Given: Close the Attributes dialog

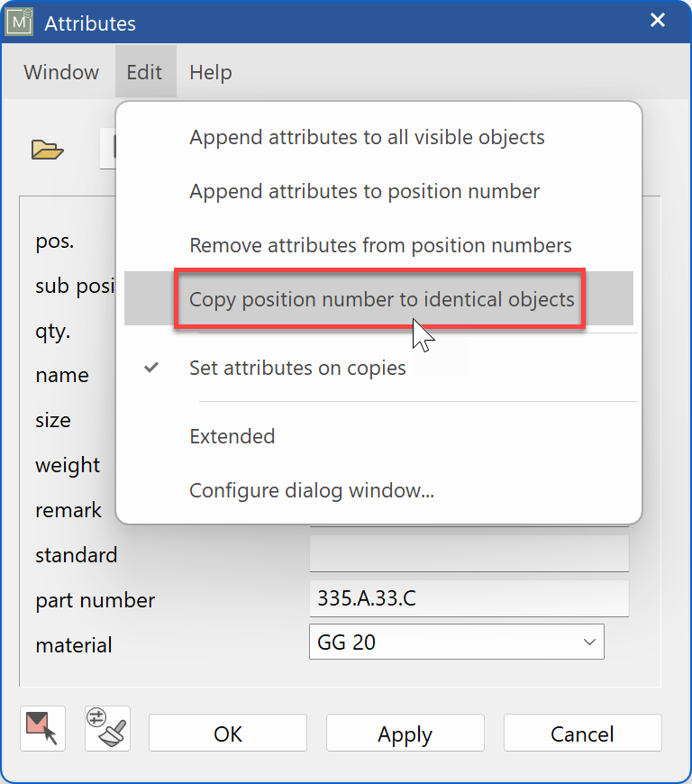Looking at the screenshot, I should click(x=658, y=20).
